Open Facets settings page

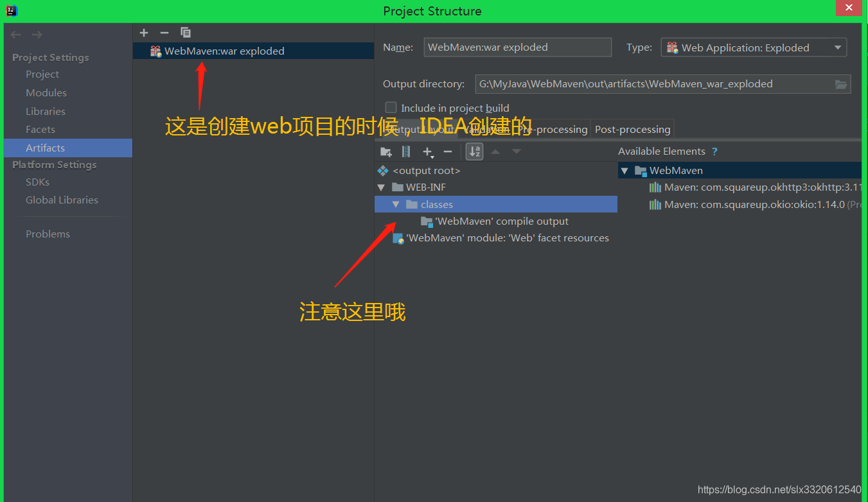40,129
